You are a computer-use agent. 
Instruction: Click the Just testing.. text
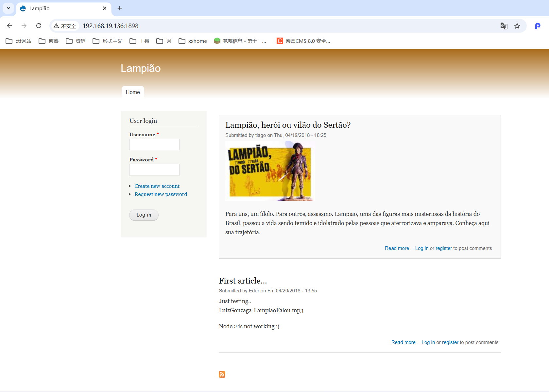(235, 301)
